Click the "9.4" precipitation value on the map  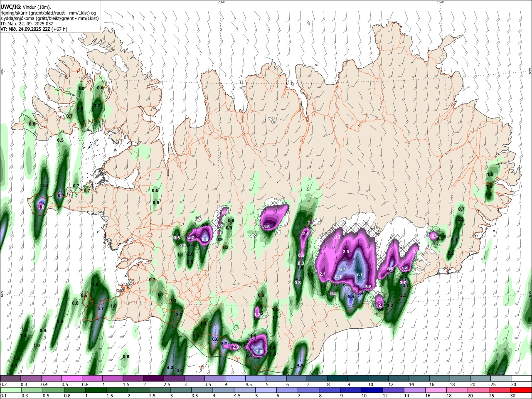coord(351,296)
